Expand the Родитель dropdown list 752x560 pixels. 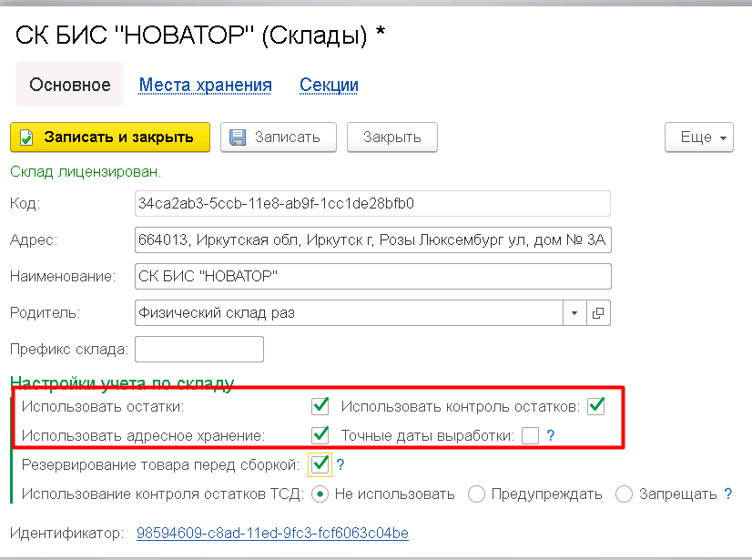point(574,313)
